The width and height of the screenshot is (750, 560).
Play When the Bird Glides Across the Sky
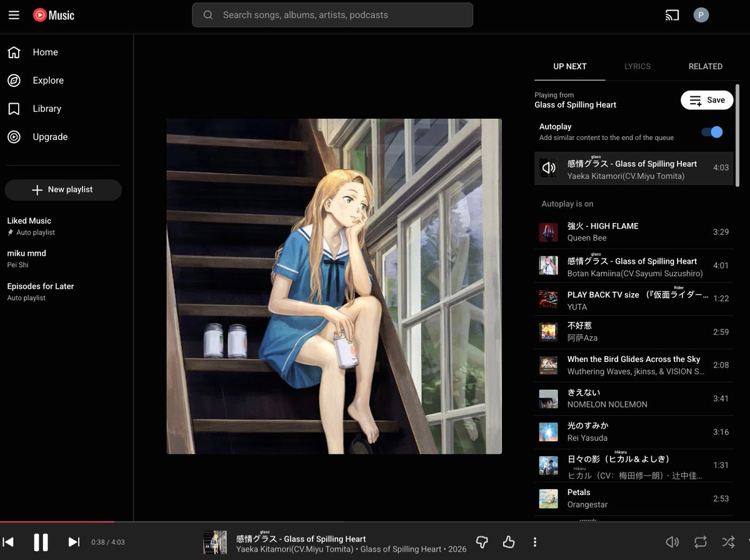click(634, 365)
